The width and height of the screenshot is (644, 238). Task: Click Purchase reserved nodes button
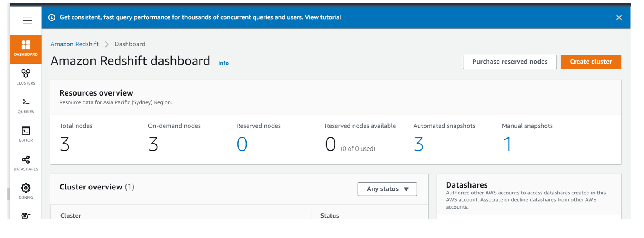click(x=509, y=62)
